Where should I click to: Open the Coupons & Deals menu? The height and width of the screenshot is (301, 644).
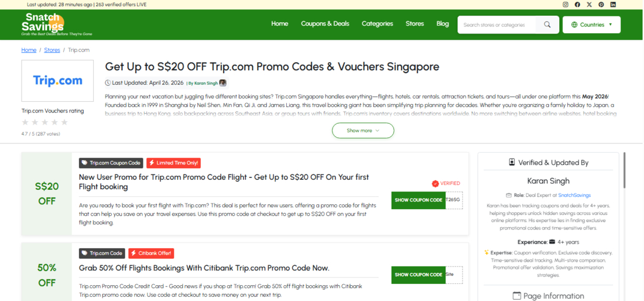[325, 24]
